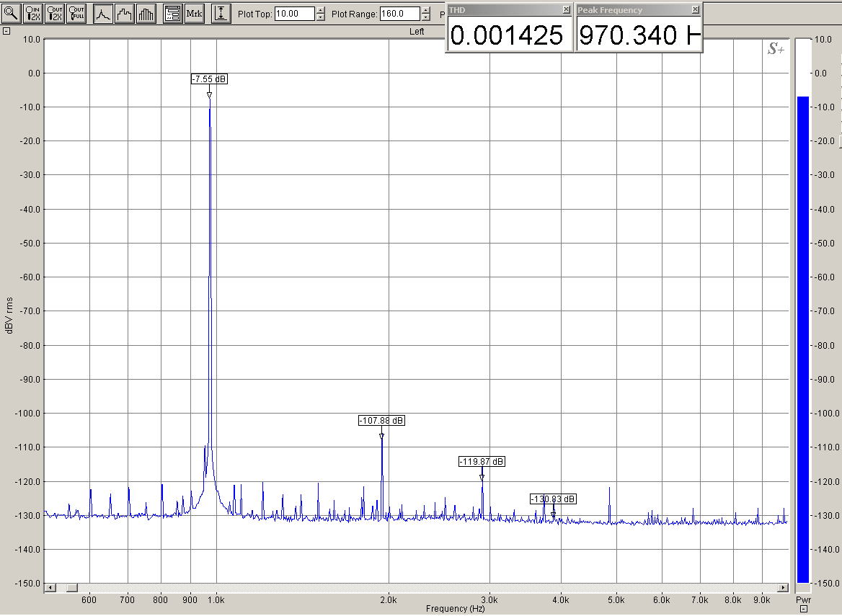The image size is (842, 616).
Task: Decrease the Plot Top value
Action: pos(321,18)
